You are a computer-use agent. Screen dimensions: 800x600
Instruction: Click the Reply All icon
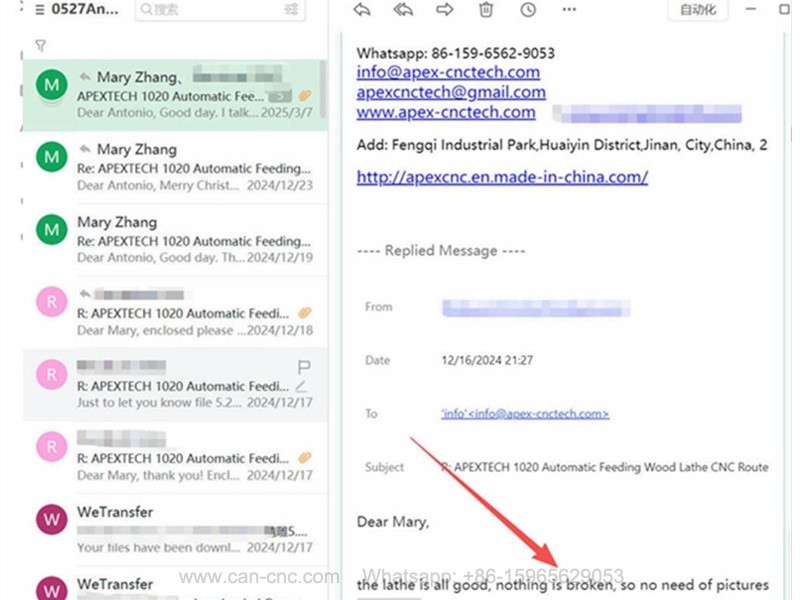(403, 9)
